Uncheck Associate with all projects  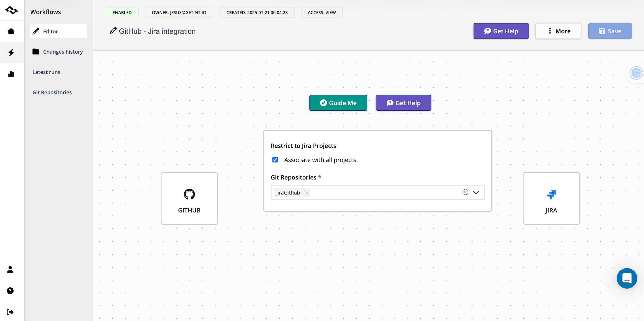click(x=275, y=160)
